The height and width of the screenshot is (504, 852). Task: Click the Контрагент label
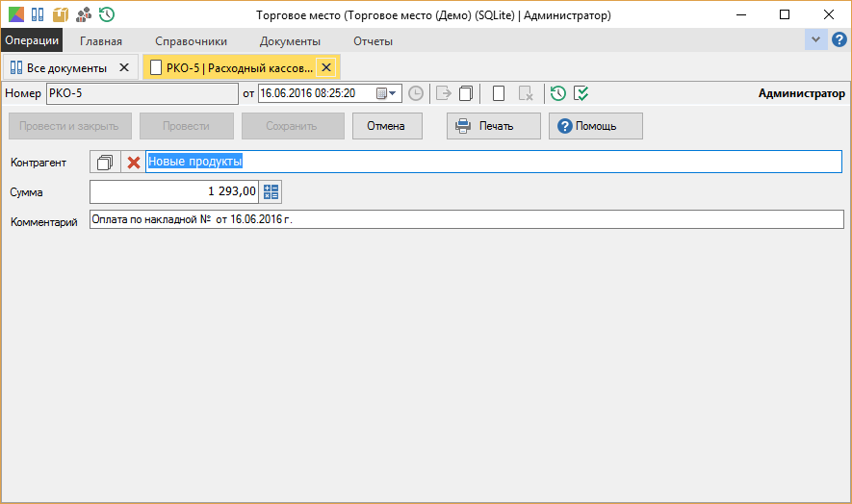[x=39, y=163]
